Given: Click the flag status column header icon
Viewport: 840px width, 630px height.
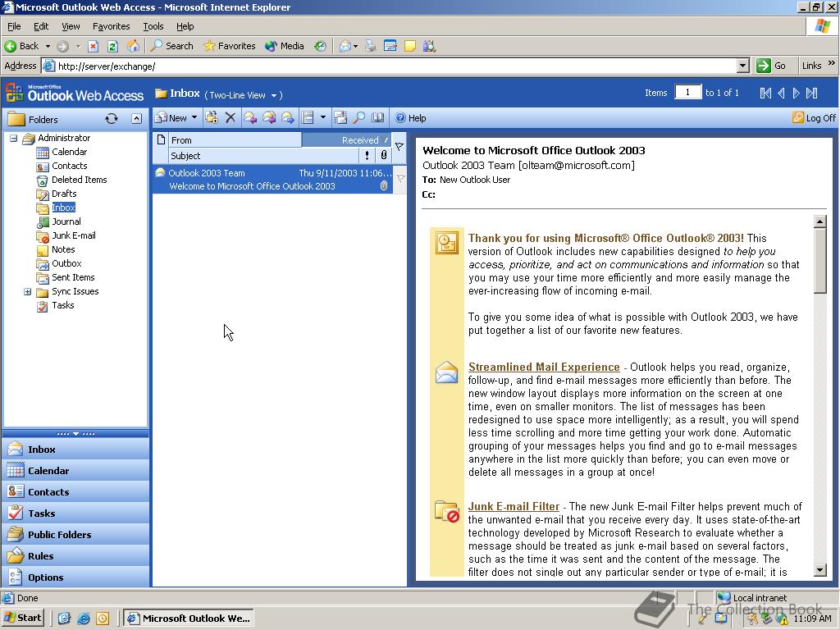Looking at the screenshot, I should tap(399, 147).
